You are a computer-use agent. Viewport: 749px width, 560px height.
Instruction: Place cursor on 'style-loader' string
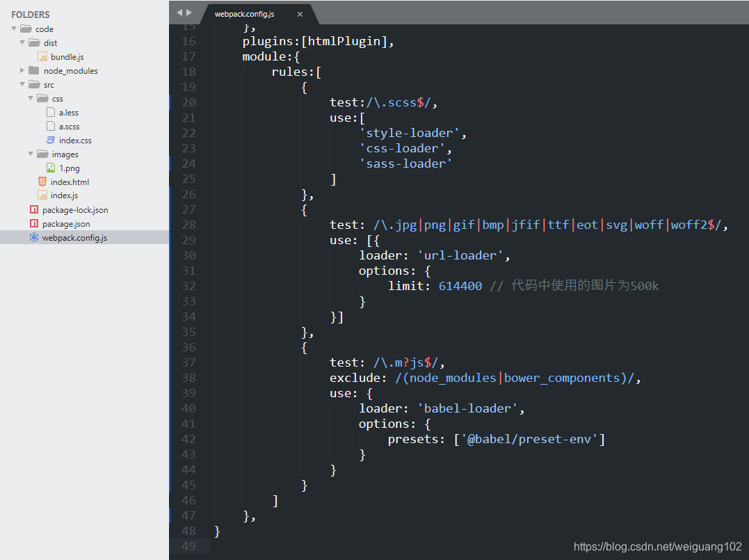[x=410, y=133]
